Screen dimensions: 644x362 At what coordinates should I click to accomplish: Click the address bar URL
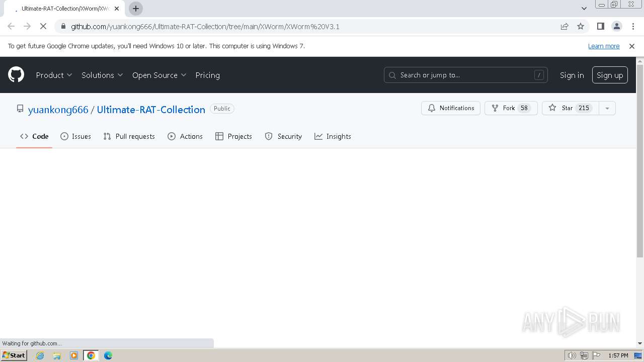click(205, 27)
